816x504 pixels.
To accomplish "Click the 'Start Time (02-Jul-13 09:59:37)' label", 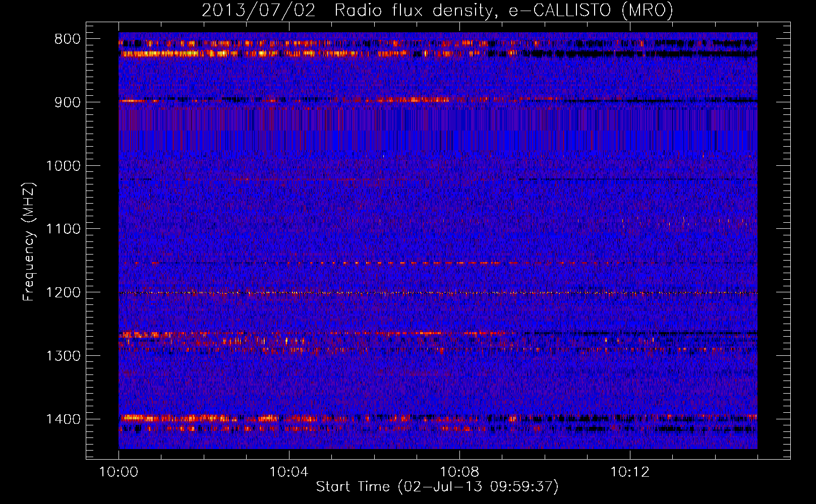I will pyautogui.click(x=437, y=486).
